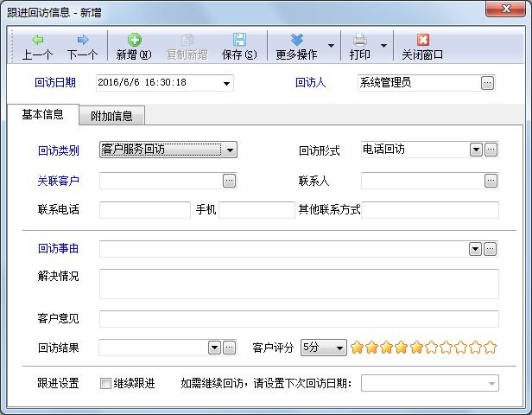
Task: Open 回访人 lookup ellipsis button
Action: tap(488, 83)
